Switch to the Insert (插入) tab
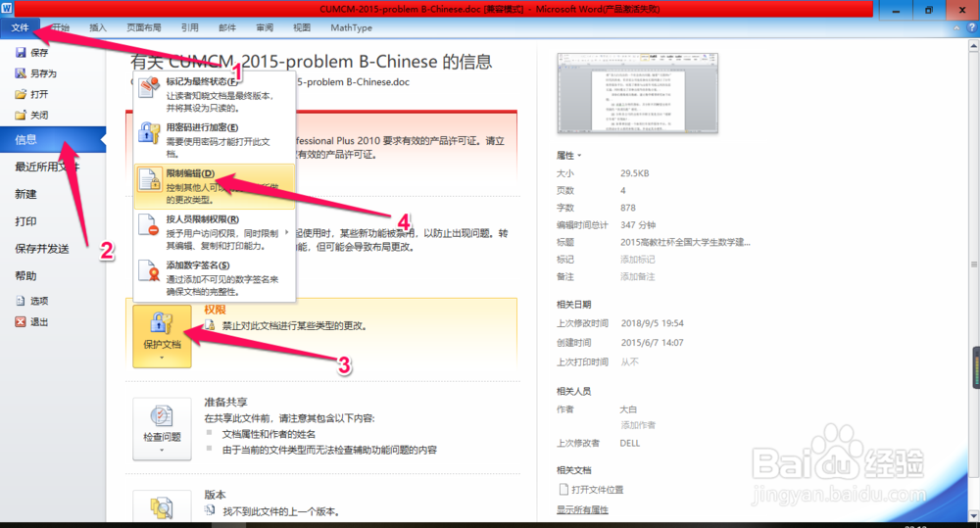 97,28
